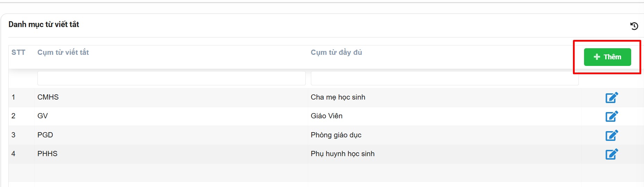Click the "Cụm từ viết tắt" column header
This screenshot has height=187, width=644.
63,52
